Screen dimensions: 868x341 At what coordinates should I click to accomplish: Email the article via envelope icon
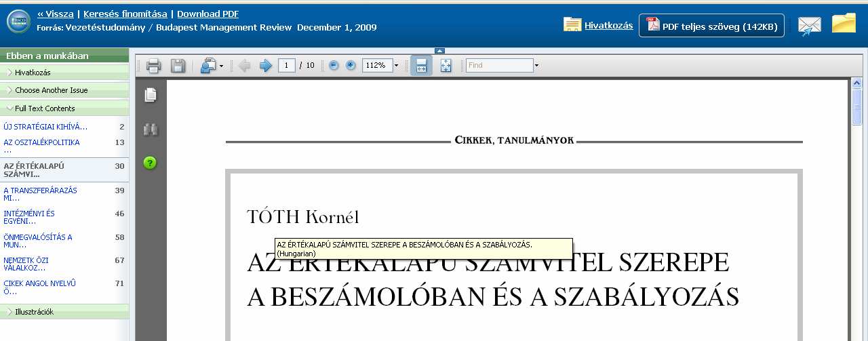click(810, 26)
